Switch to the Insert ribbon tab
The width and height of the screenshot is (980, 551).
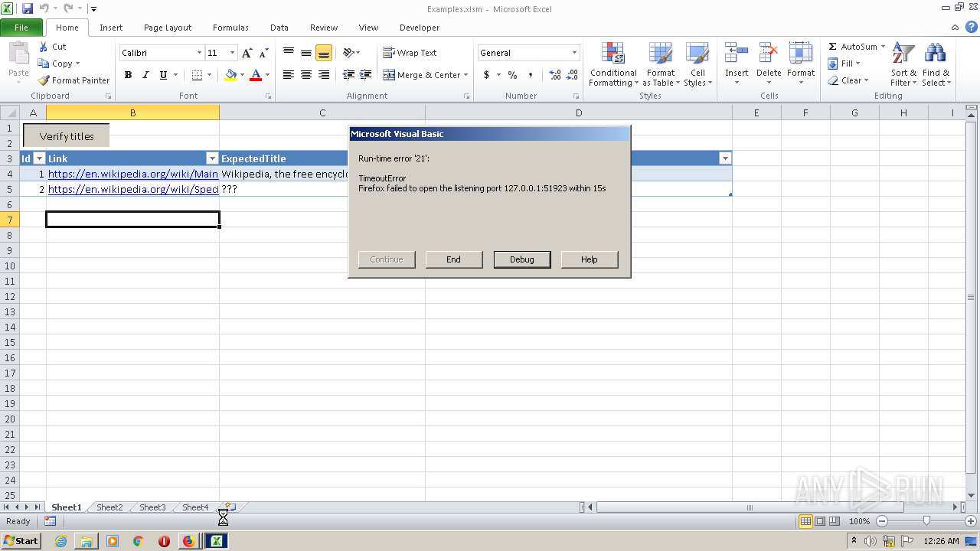coord(111,28)
